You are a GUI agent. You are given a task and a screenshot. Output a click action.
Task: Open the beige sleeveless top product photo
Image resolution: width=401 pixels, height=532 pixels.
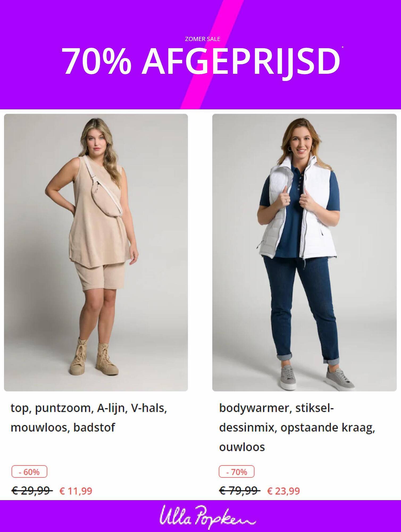tap(96, 252)
